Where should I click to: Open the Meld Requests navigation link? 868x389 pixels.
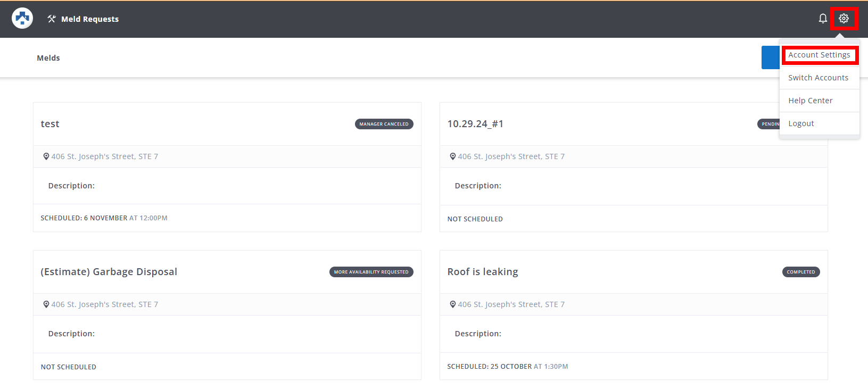(x=89, y=19)
